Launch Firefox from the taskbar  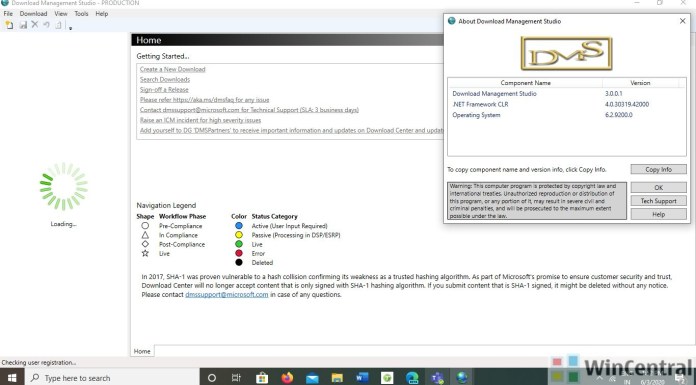287,378
